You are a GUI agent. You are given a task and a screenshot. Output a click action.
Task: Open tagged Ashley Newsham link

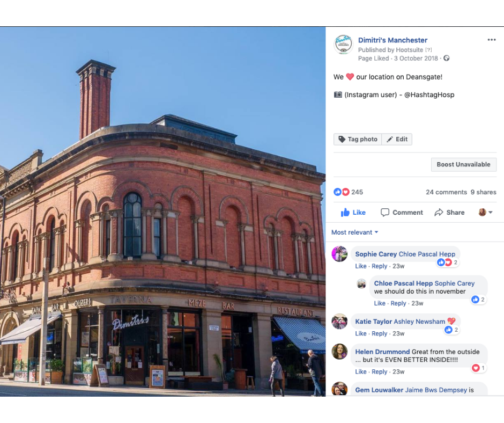(x=419, y=322)
